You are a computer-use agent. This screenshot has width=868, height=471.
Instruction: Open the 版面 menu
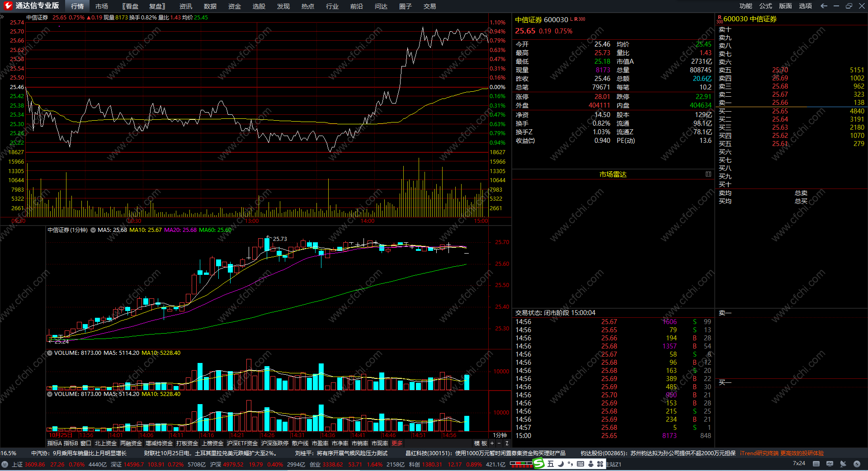[786, 6]
